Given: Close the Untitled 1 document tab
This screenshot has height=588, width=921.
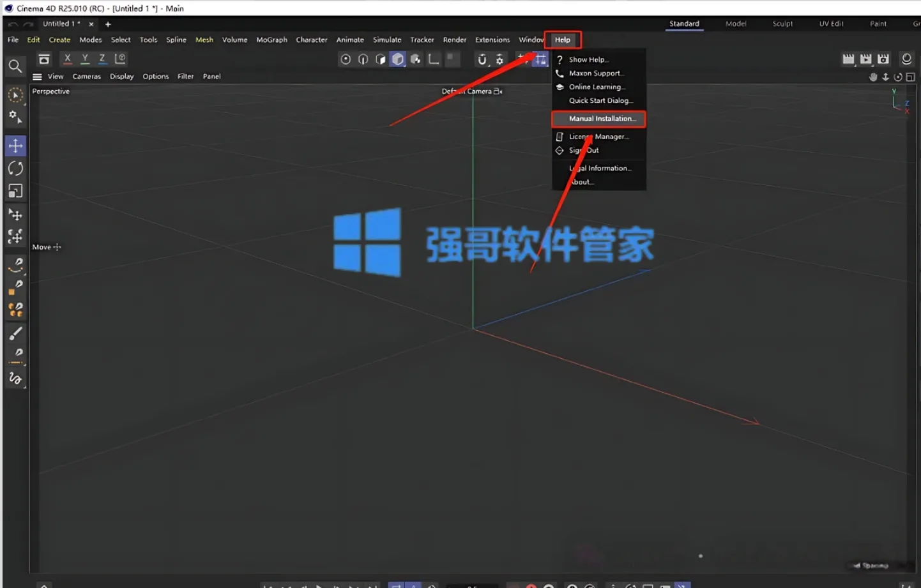Looking at the screenshot, I should (x=91, y=24).
